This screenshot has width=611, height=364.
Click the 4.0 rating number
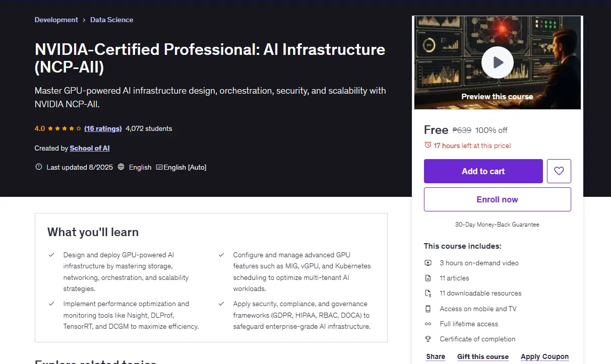pos(40,128)
